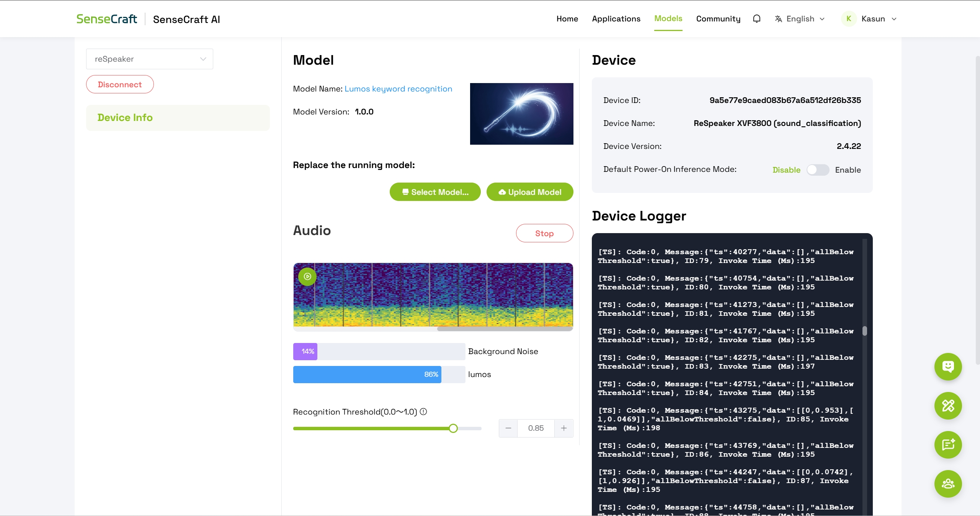Viewport: 980px width, 516px height.
Task: Click the lumos 86% confidence bar
Action: [379, 374]
